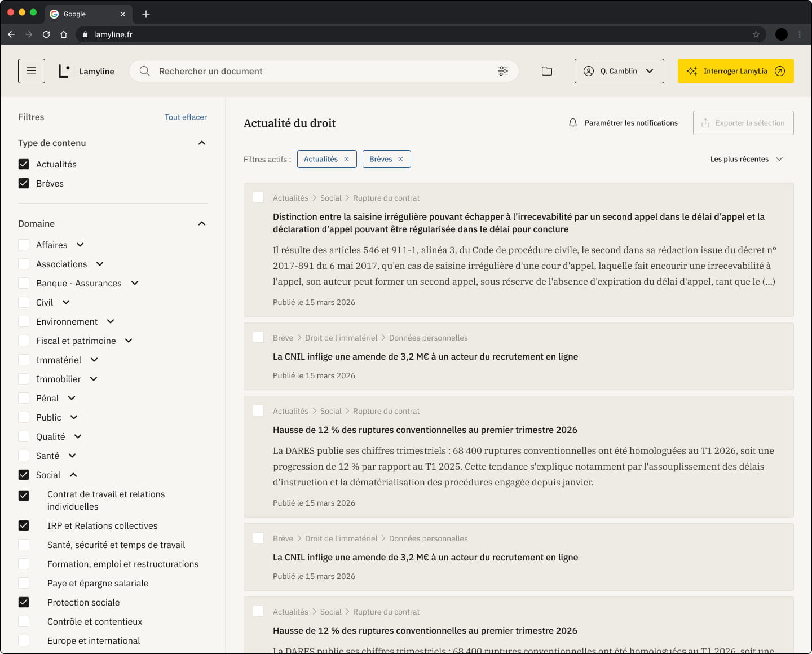Click the Lamyline logo
812x654 pixels.
click(x=86, y=71)
